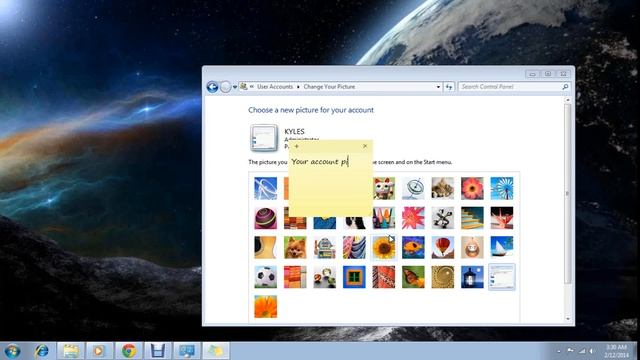
Task: Select the green window on blue wall picture
Action: tap(354, 277)
